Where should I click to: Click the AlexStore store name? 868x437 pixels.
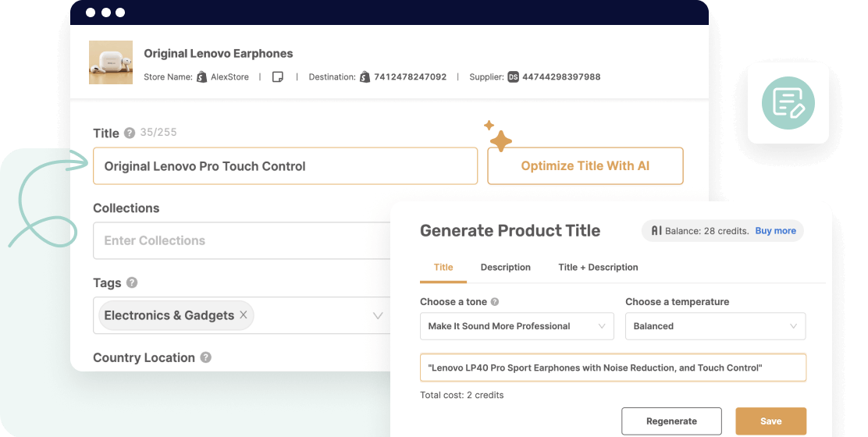point(229,77)
